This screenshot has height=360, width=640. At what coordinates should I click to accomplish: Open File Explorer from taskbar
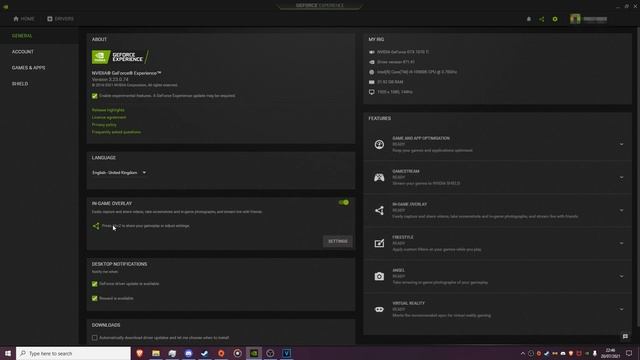(156, 353)
